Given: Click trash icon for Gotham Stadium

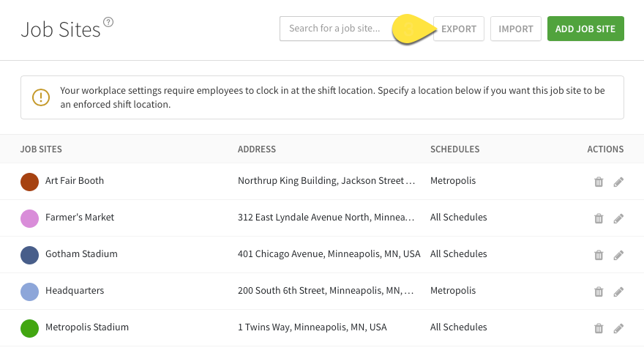Looking at the screenshot, I should [599, 255].
